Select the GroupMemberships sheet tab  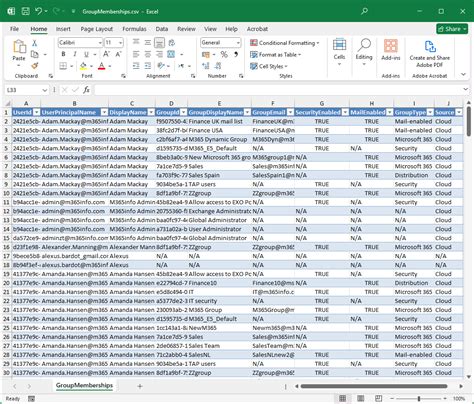(84, 385)
